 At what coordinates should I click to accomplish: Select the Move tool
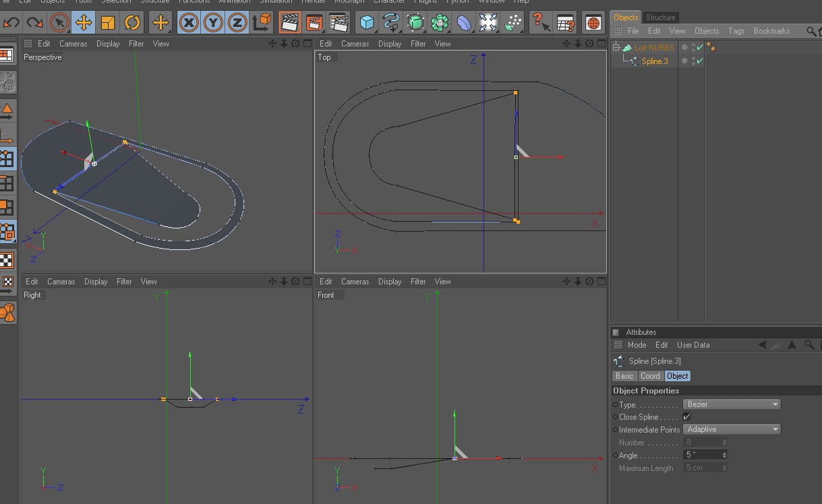tap(84, 23)
